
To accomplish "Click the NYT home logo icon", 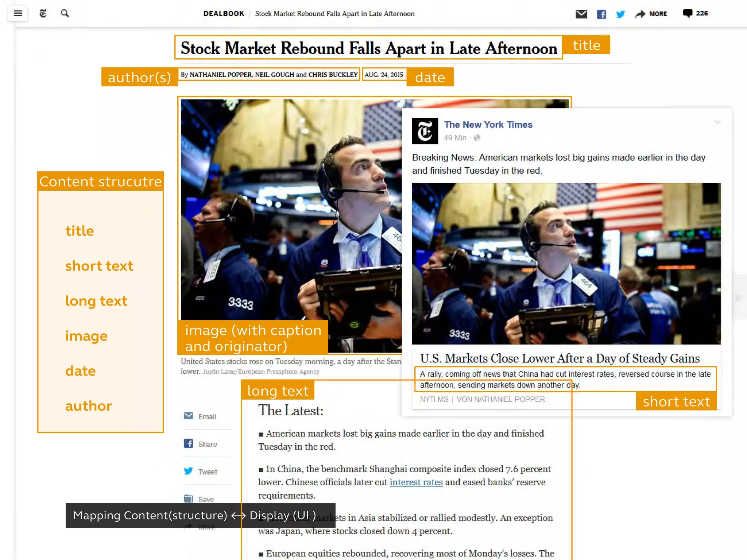I will pyautogui.click(x=43, y=13).
